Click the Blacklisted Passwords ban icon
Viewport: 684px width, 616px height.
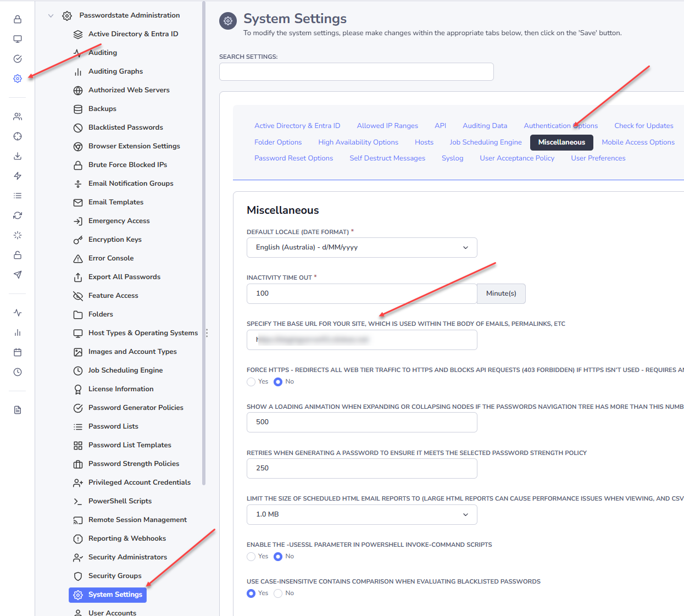(78, 127)
